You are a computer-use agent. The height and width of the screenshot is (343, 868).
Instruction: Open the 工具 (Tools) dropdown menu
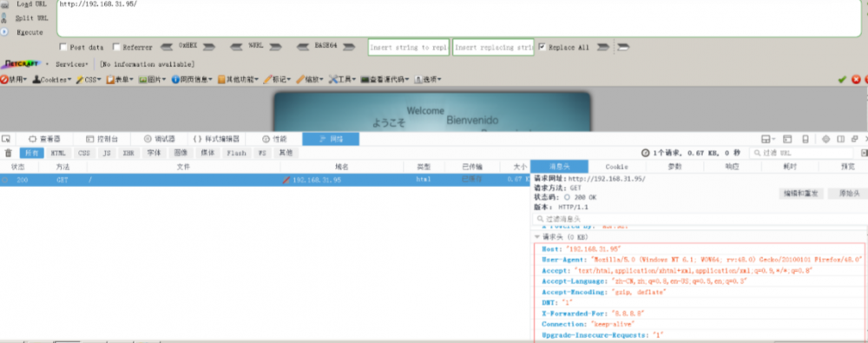[342, 80]
